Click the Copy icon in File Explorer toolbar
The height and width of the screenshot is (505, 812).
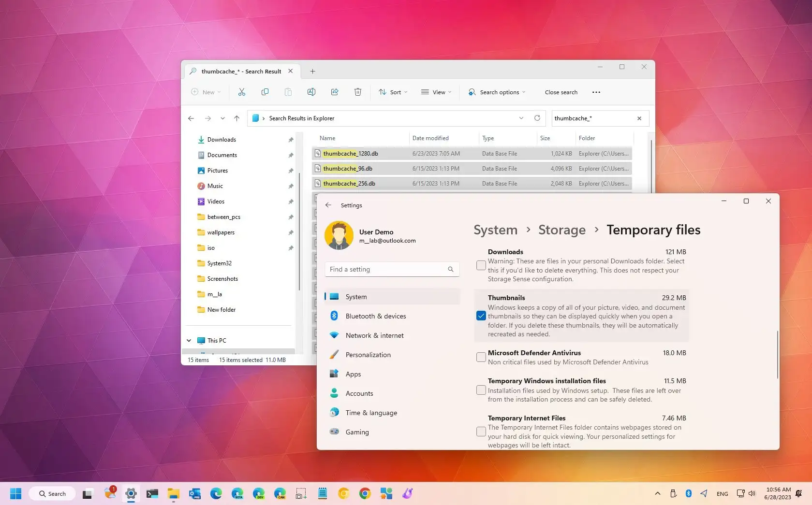click(x=265, y=92)
